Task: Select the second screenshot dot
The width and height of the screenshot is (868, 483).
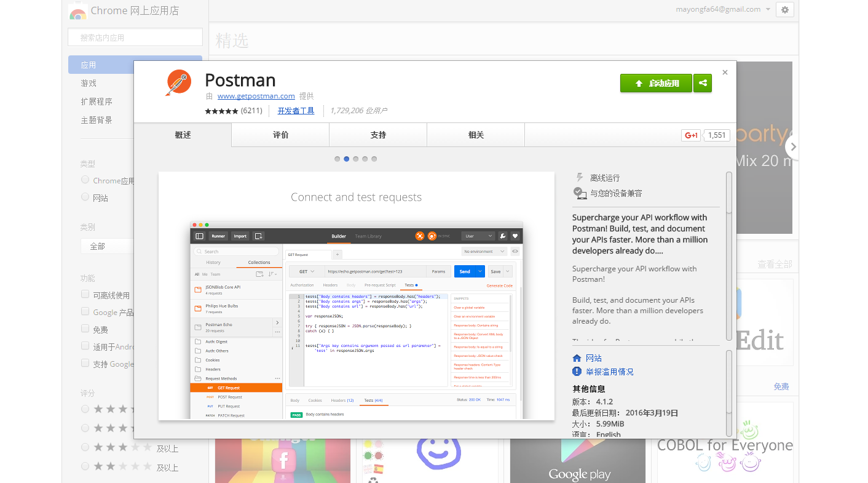Action: coord(346,159)
